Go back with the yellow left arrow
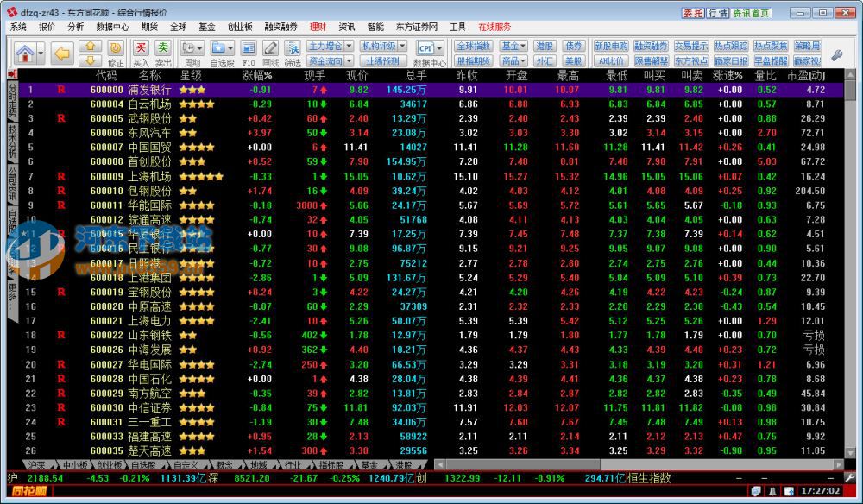 pyautogui.click(x=63, y=54)
